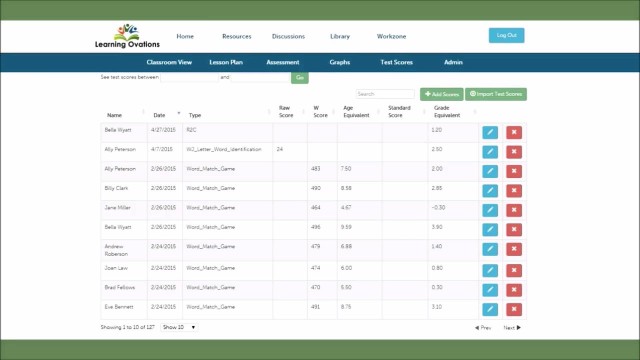Open the Library page
The image size is (640, 360).
(340, 36)
